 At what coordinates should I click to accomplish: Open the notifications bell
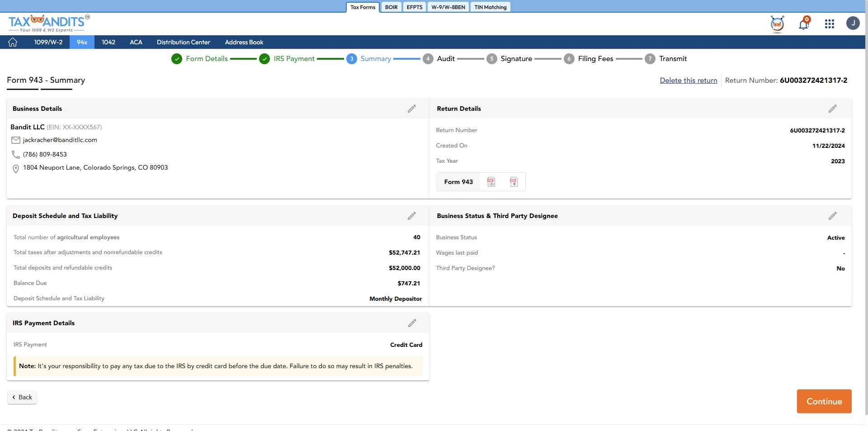pyautogui.click(x=804, y=24)
